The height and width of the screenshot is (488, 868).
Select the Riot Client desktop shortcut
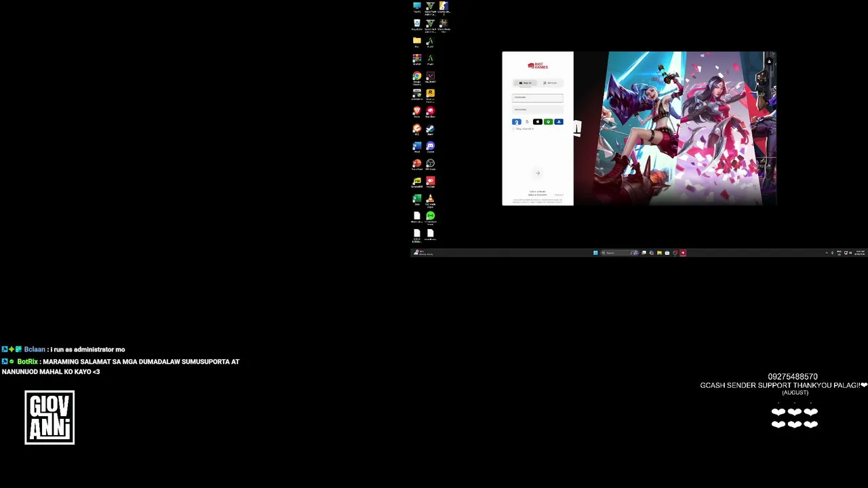point(430,112)
